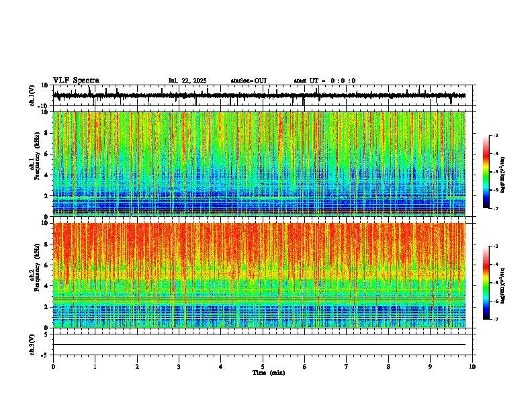Click the 'start UT = 0 : 0 : 0' text

324,81
